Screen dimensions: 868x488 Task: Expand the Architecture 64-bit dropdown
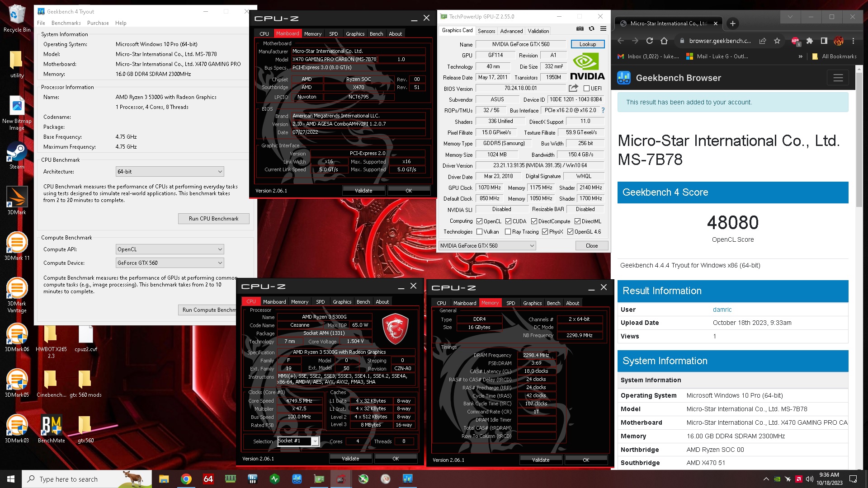pyautogui.click(x=170, y=172)
